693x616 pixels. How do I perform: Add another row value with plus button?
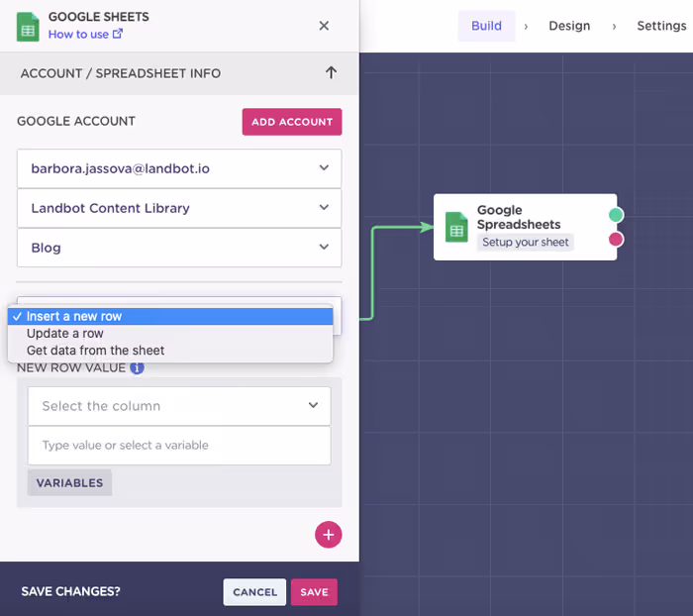[328, 535]
